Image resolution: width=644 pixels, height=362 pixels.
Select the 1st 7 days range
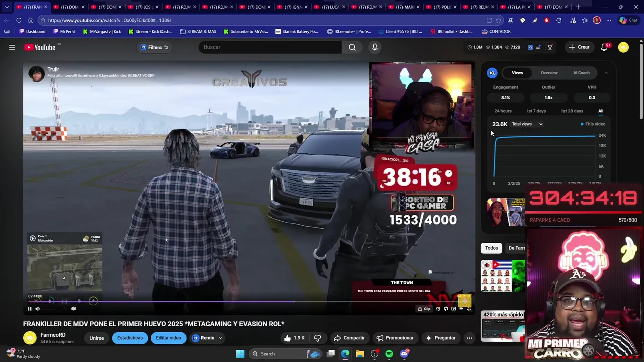click(536, 111)
